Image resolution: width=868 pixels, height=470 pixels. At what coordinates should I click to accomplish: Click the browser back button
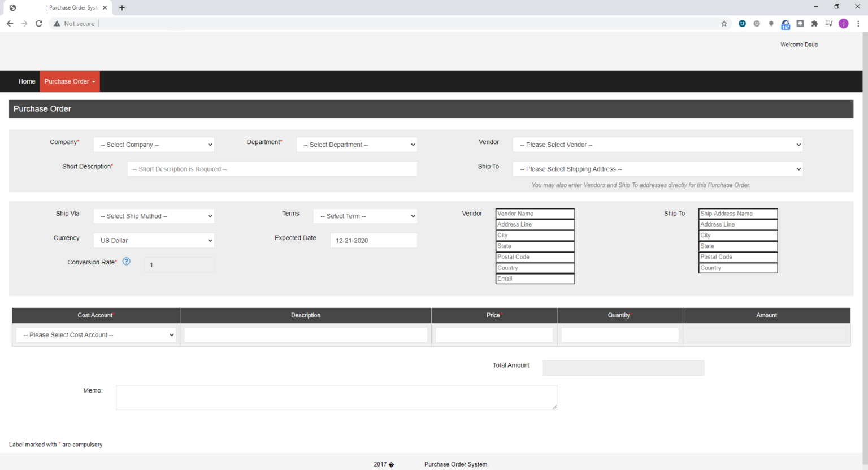click(x=10, y=24)
